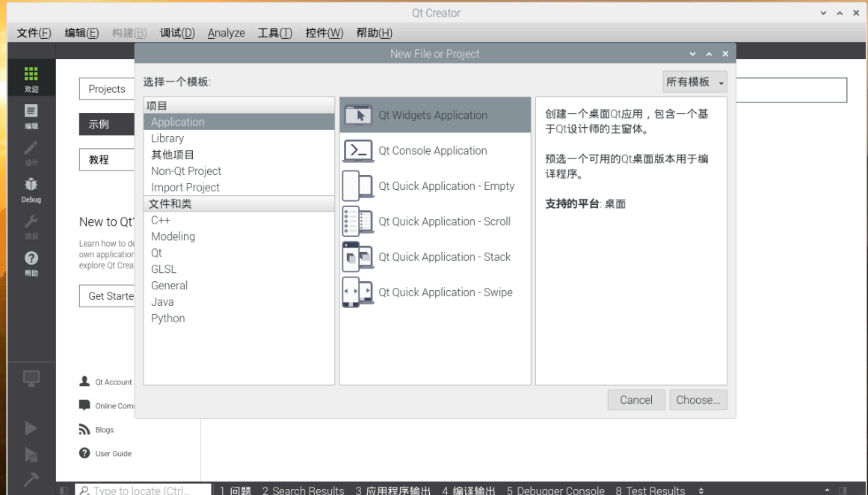Click Qt Quick Application - Empty icon
Screen dimensions: 868x495
click(x=357, y=186)
